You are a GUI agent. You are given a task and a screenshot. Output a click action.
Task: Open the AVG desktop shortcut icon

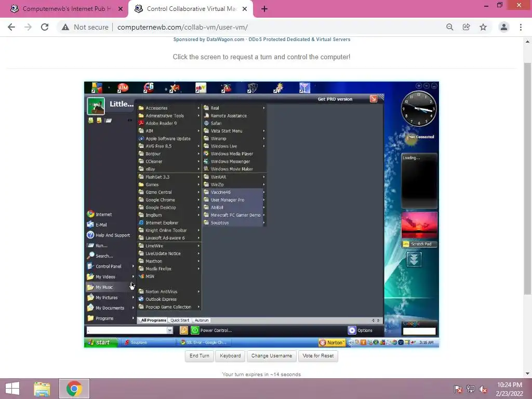(x=96, y=87)
